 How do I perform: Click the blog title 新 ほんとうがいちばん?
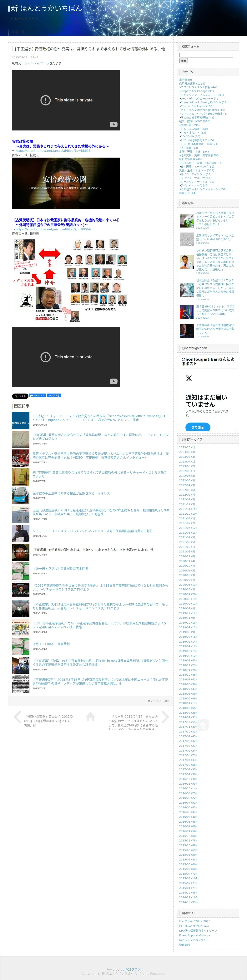47,8
